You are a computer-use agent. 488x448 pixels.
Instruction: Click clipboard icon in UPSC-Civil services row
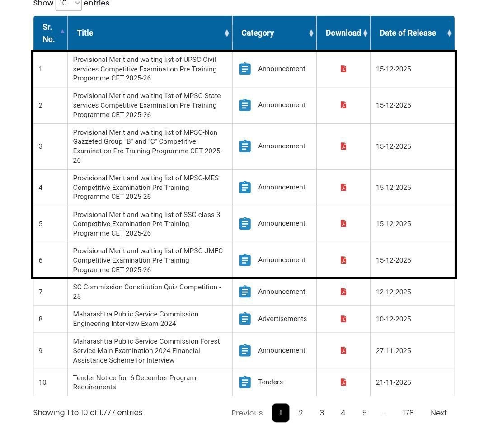pos(245,69)
